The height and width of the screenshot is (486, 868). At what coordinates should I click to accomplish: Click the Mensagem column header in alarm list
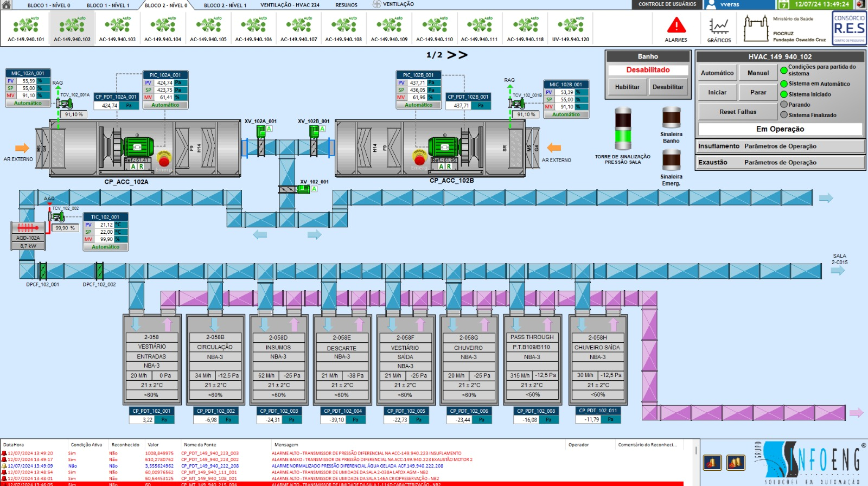pyautogui.click(x=286, y=445)
